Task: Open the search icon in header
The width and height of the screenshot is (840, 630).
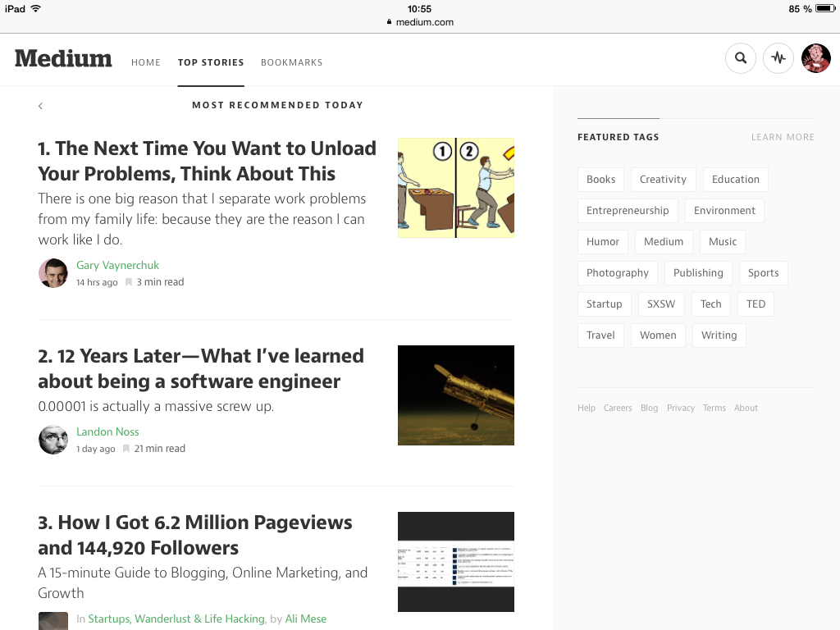Action: 741,58
